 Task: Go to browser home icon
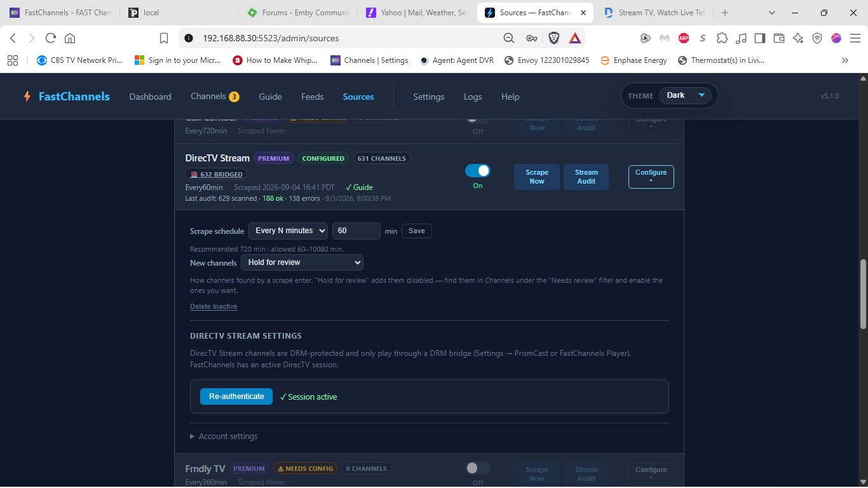70,38
